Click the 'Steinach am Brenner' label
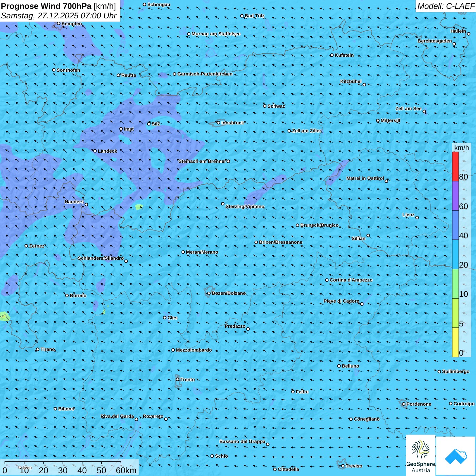This screenshot has width=476, height=476. [x=202, y=161]
